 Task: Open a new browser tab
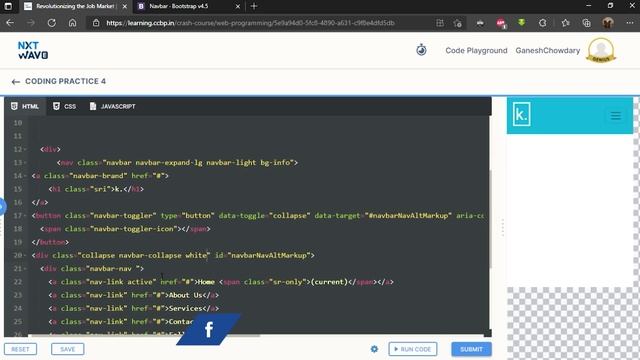click(x=254, y=6)
